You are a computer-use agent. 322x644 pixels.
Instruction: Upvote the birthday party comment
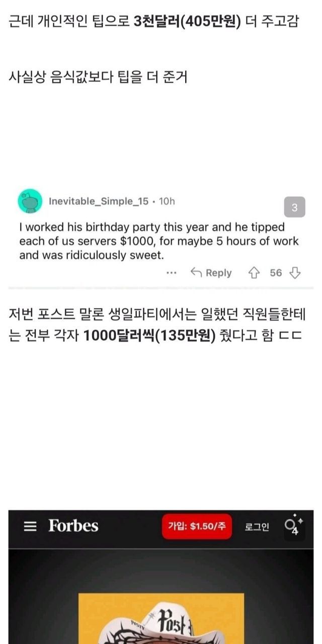click(254, 273)
